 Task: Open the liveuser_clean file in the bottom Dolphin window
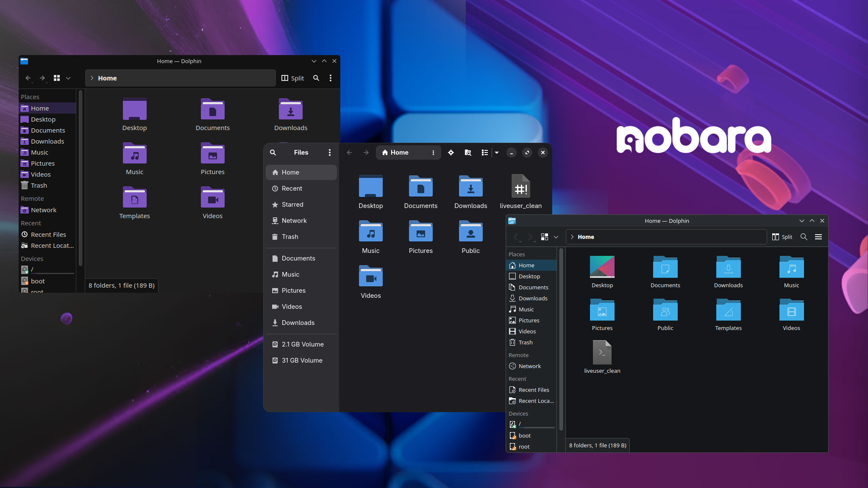tap(602, 356)
